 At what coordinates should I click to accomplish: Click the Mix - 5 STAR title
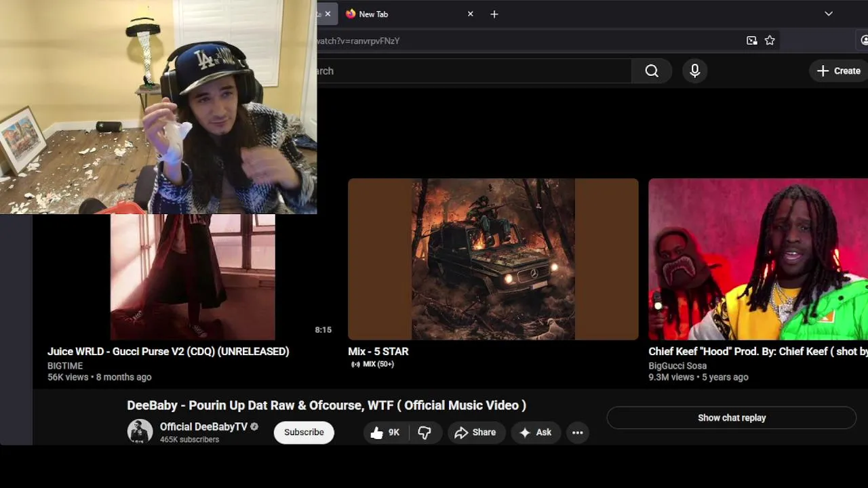tap(378, 351)
